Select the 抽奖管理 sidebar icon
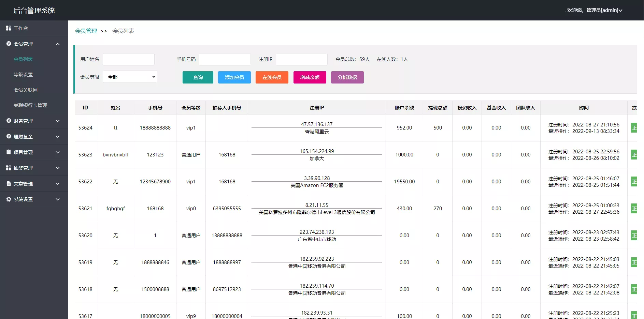This screenshot has height=319, width=644. click(9, 168)
